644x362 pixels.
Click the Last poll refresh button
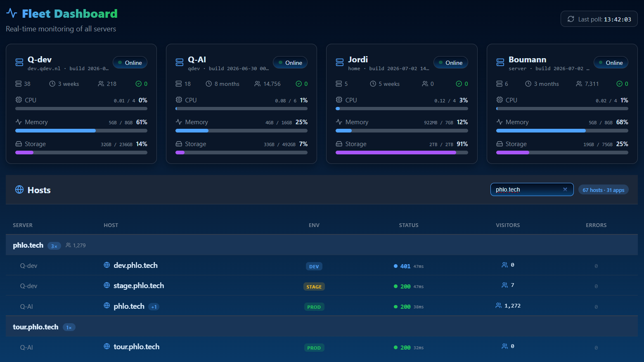click(x=599, y=19)
